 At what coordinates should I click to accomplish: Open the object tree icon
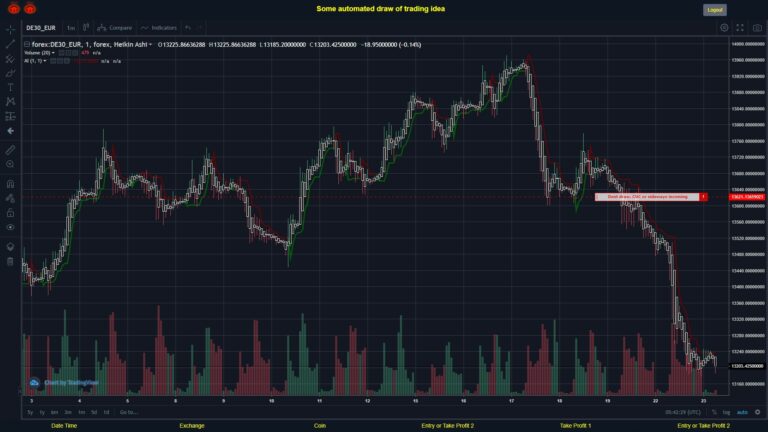[10, 246]
